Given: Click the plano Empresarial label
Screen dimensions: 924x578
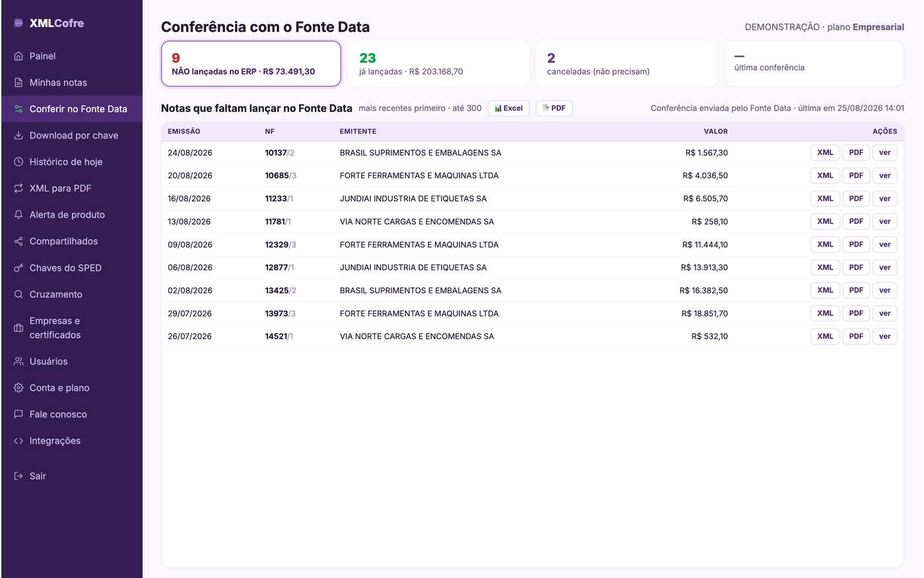Looking at the screenshot, I should pos(865,27).
